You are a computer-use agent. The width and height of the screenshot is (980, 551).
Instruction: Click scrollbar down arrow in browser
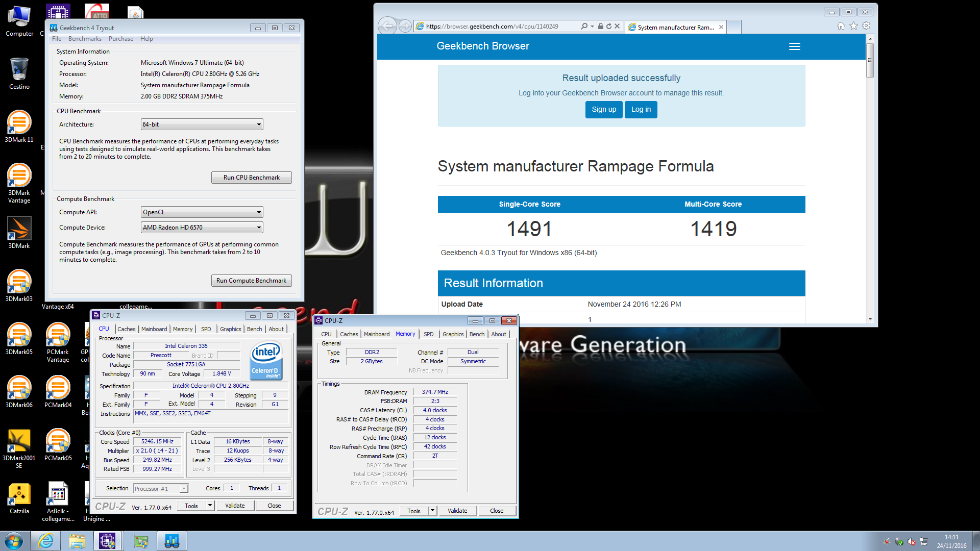click(870, 319)
